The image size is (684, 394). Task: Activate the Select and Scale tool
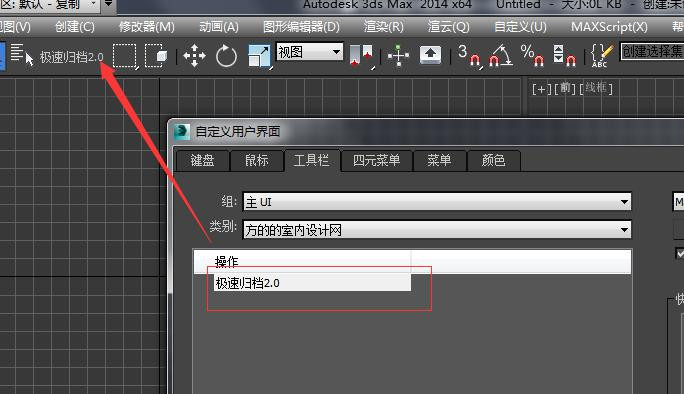[259, 56]
